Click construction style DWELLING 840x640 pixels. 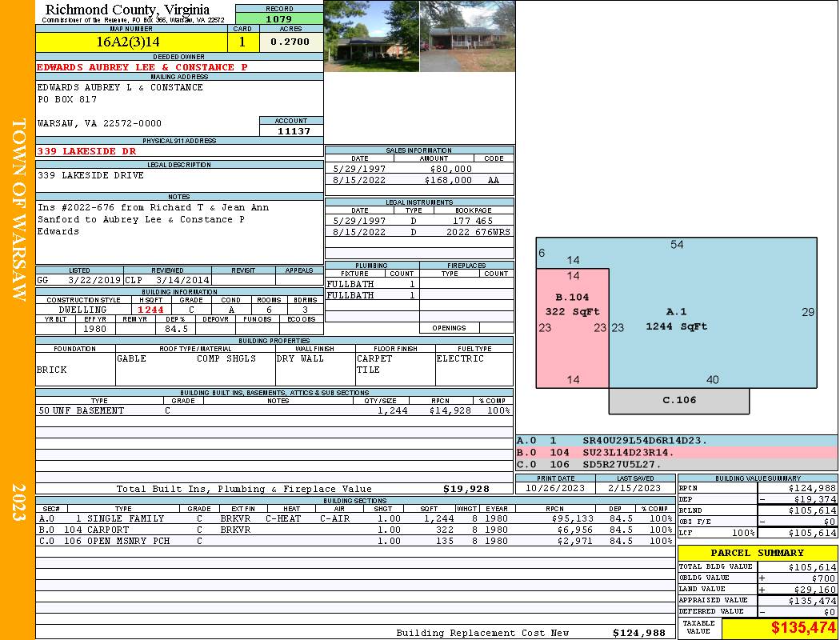coord(82,310)
